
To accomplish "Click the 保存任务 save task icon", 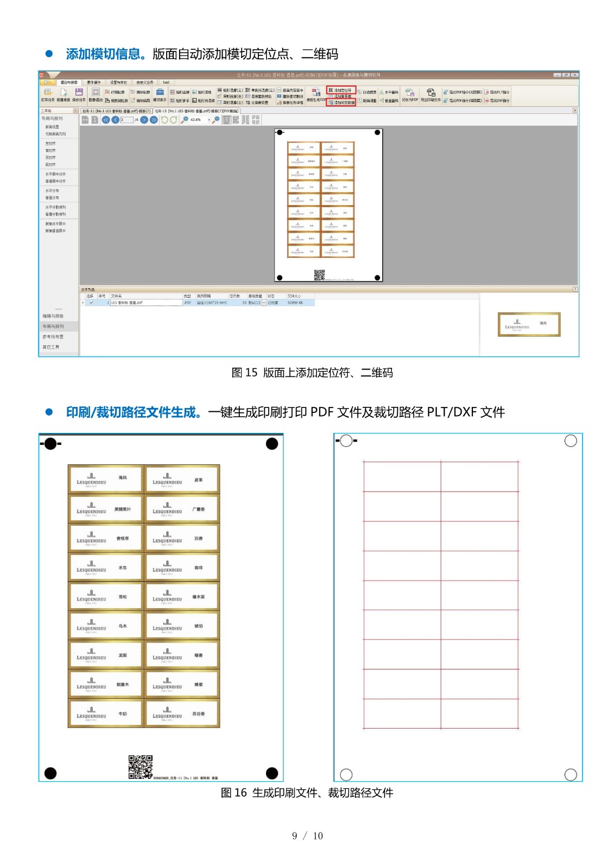I will [x=79, y=92].
